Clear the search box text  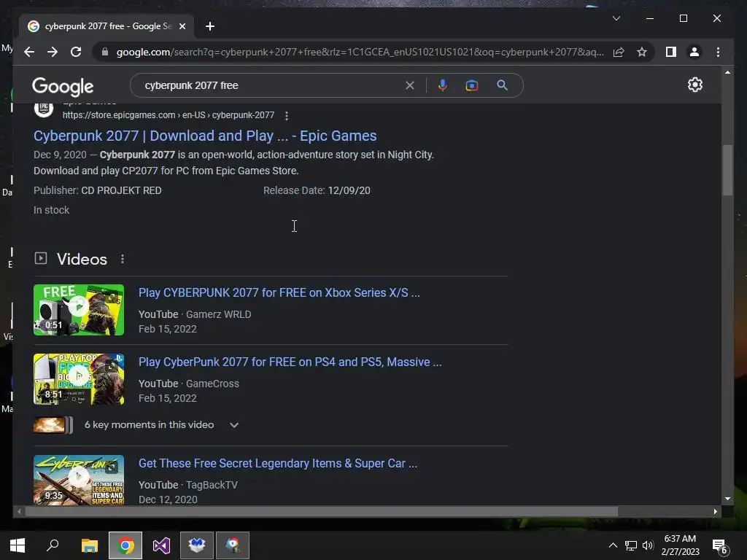point(410,85)
